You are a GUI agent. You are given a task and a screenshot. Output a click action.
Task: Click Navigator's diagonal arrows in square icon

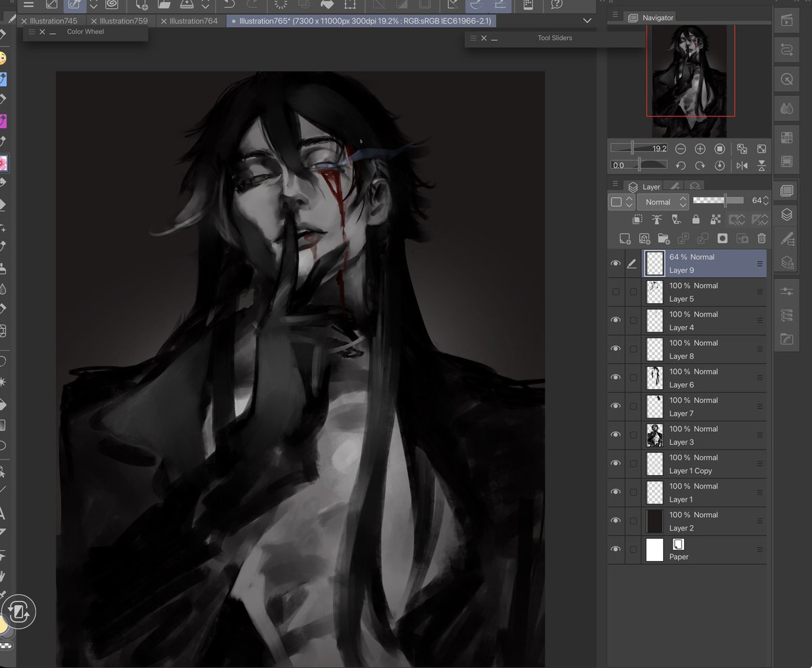[762, 149]
